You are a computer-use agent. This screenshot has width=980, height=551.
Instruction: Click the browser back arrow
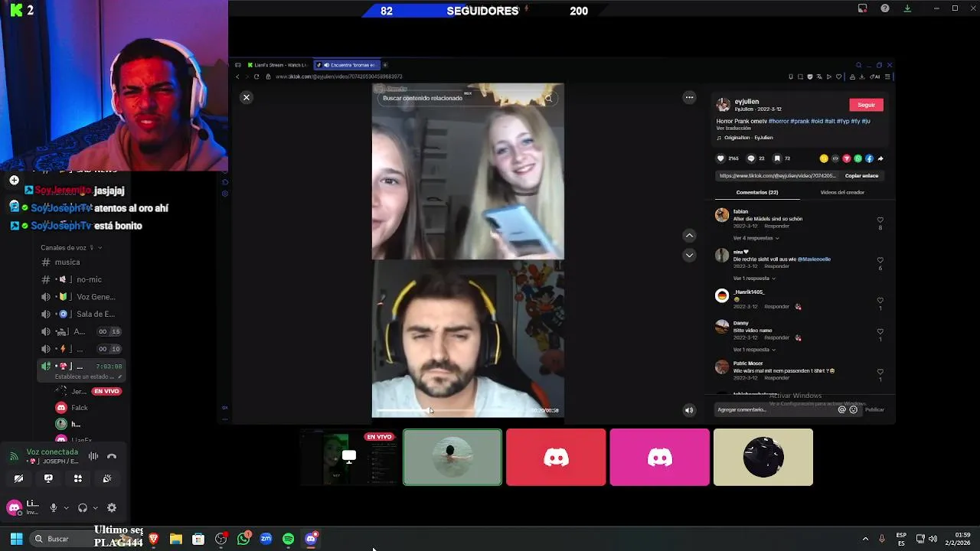click(237, 77)
